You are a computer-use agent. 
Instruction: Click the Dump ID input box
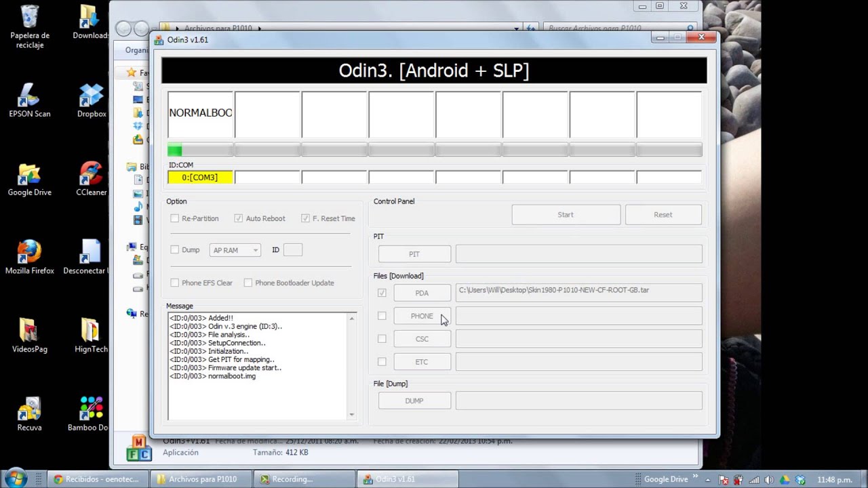click(x=293, y=250)
